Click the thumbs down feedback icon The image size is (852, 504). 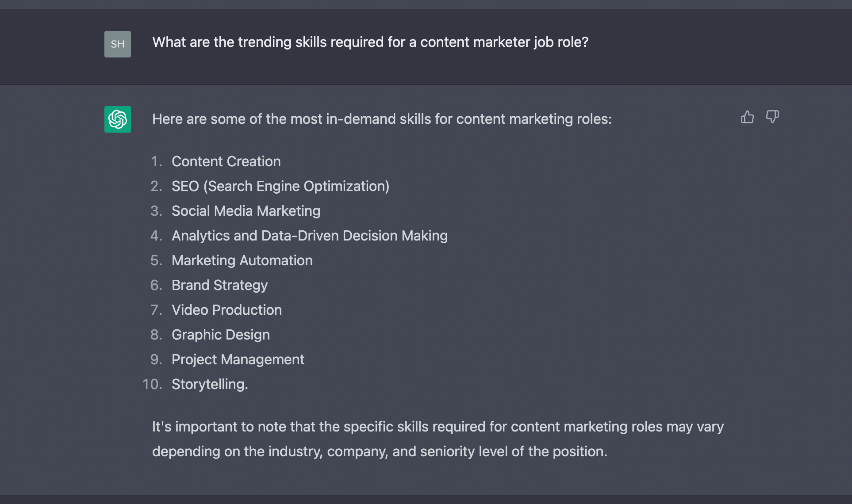coord(772,117)
